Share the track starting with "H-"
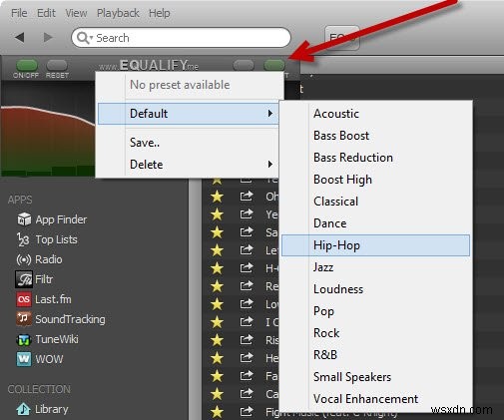 [x=247, y=268]
